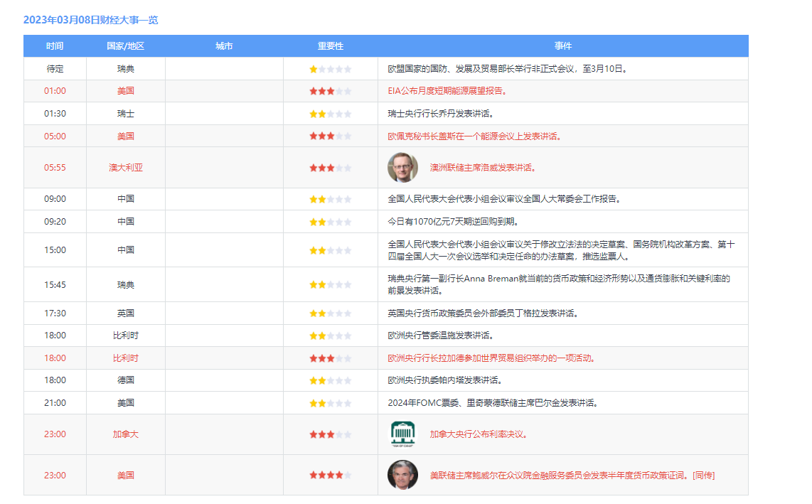Click 瑞士央行行长乔丹发表讲话 text
812x504 pixels.
tap(441, 114)
